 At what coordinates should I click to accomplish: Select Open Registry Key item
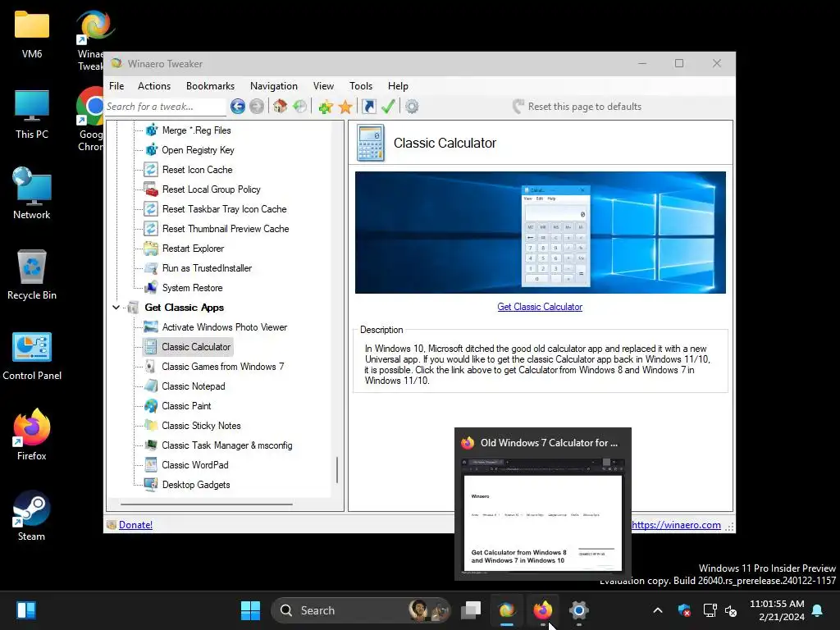[199, 150]
